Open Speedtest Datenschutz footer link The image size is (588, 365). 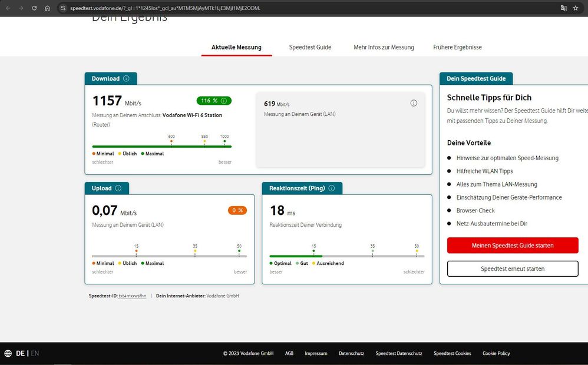[x=399, y=353]
